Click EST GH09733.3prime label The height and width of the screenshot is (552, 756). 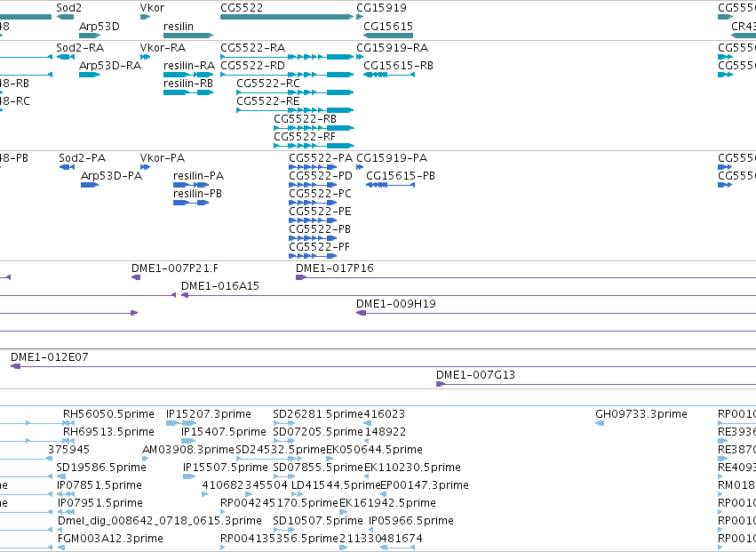(641, 414)
